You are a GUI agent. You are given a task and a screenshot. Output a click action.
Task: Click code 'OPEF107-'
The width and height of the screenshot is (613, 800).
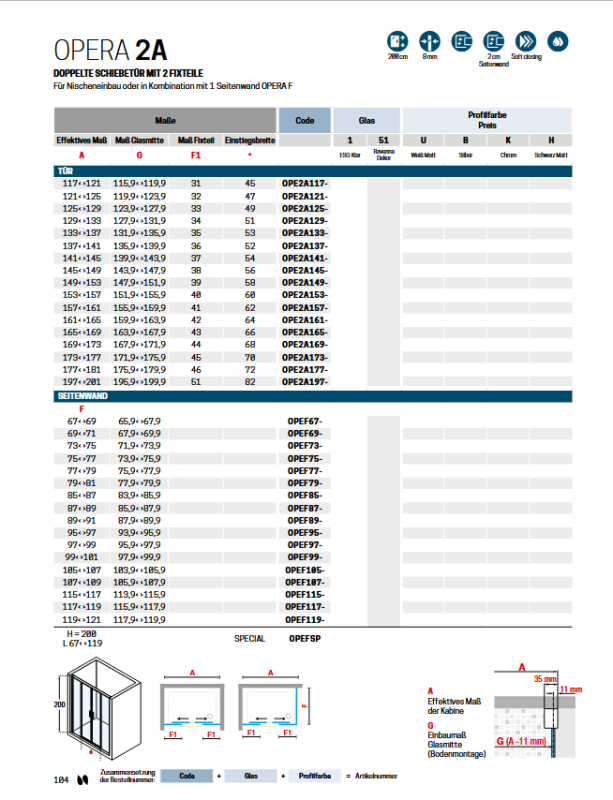305,582
